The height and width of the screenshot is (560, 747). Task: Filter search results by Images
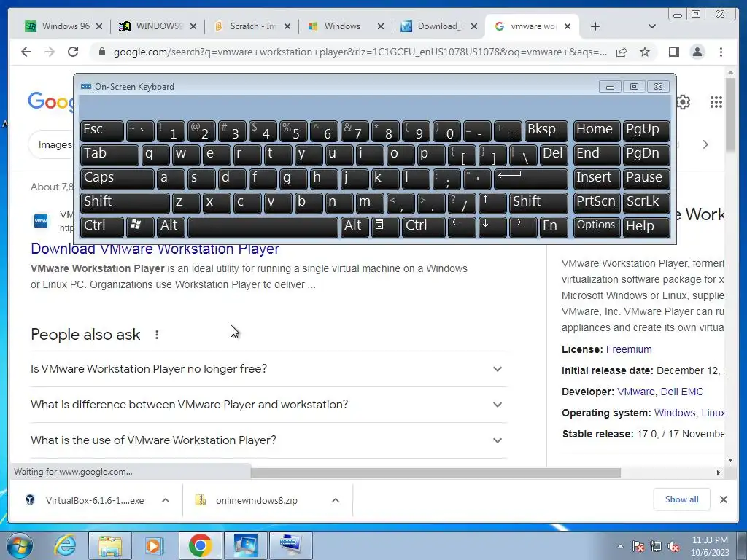(55, 145)
